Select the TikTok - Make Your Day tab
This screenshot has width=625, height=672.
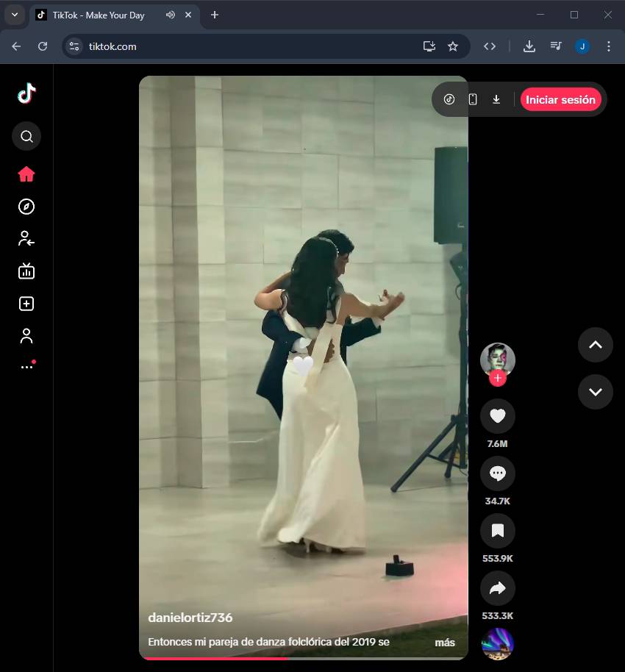click(x=98, y=15)
